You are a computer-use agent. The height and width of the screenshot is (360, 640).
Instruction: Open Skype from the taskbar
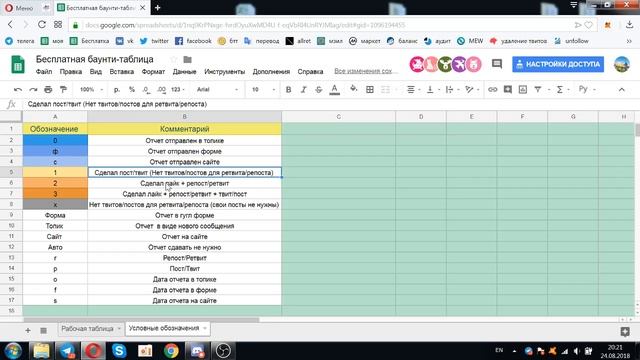119,350
